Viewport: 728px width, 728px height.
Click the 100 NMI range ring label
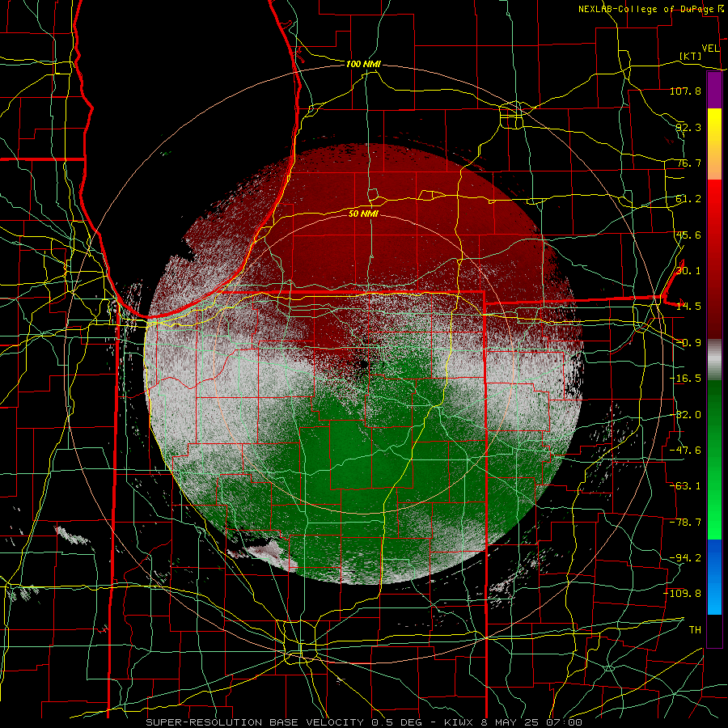363,64
